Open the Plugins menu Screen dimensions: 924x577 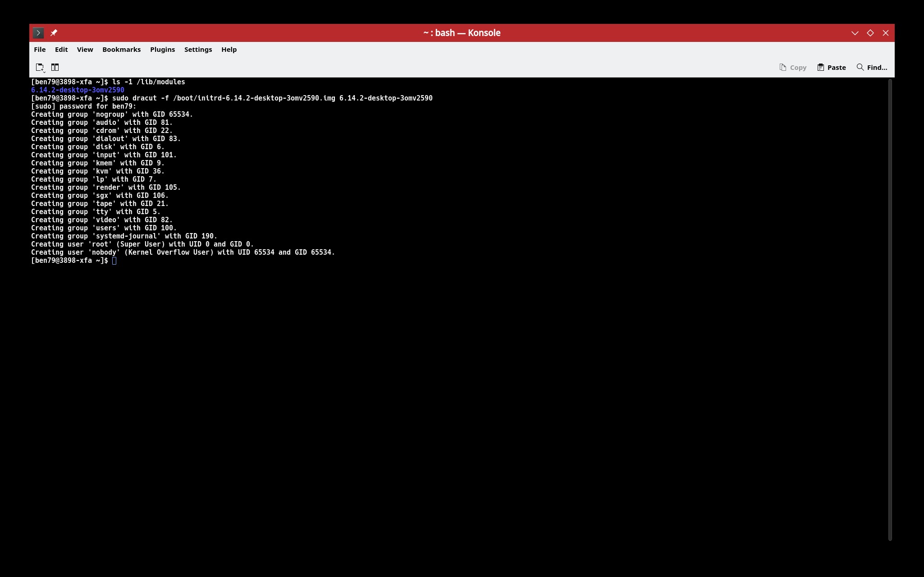pos(162,50)
